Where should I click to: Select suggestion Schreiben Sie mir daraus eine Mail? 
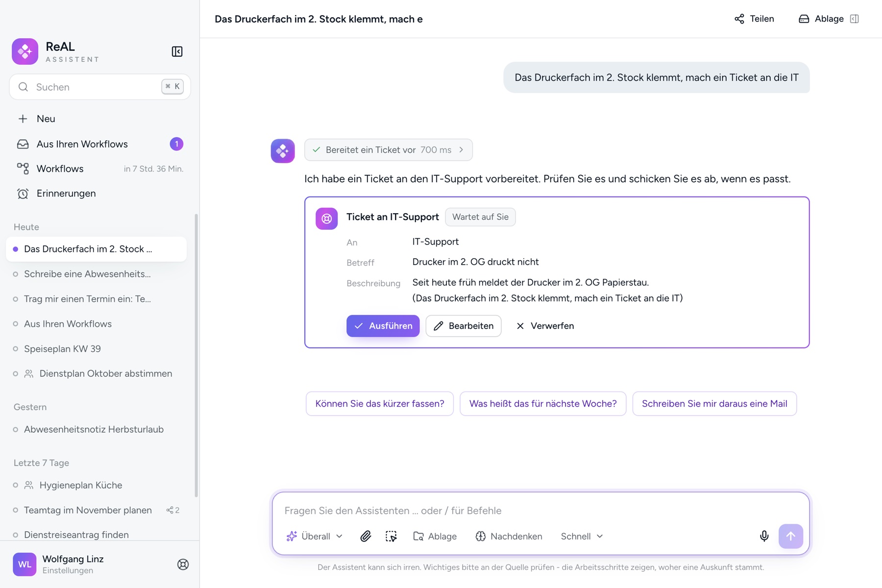[714, 404]
